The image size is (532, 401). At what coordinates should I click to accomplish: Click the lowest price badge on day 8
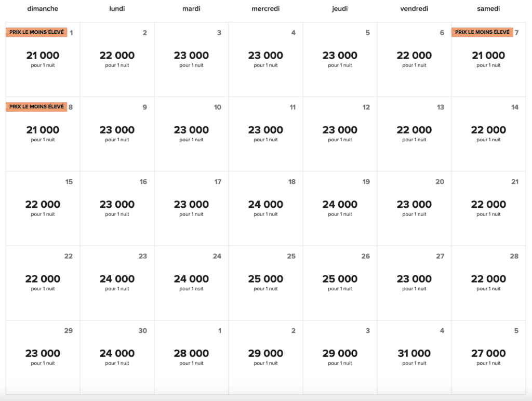[36, 106]
